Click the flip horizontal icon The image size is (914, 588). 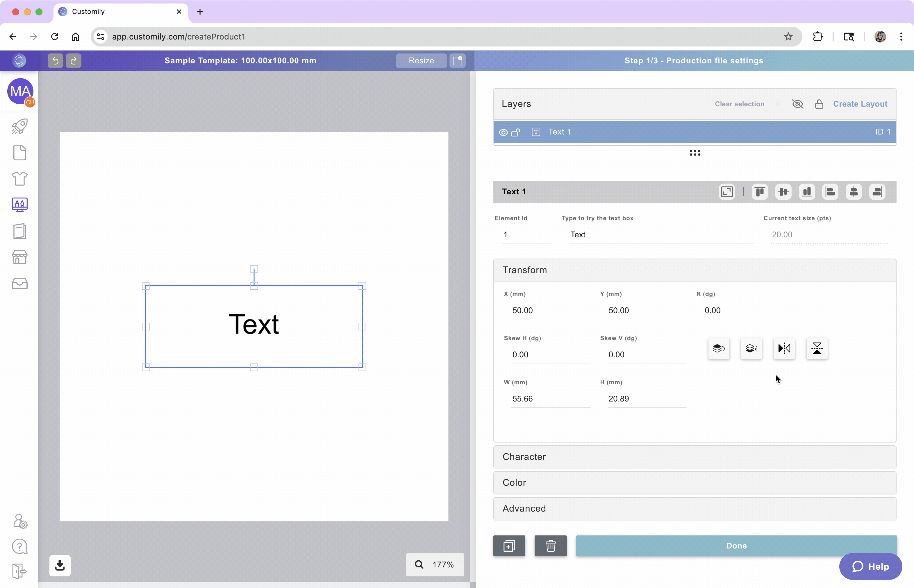[784, 348]
